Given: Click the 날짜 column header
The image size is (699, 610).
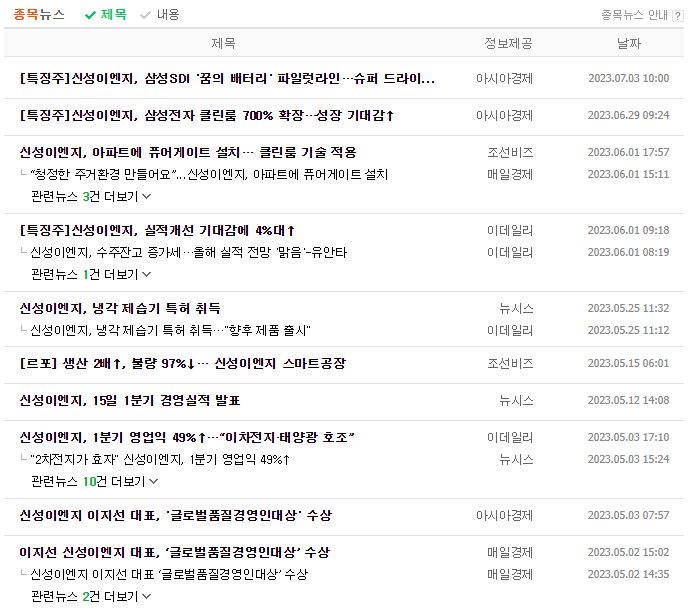Looking at the screenshot, I should pos(629,43).
